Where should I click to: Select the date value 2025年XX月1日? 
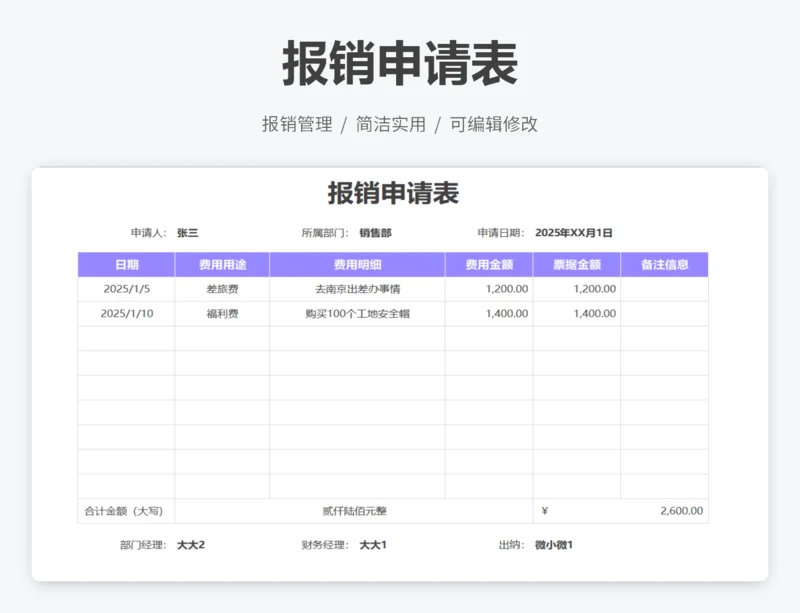pos(573,233)
